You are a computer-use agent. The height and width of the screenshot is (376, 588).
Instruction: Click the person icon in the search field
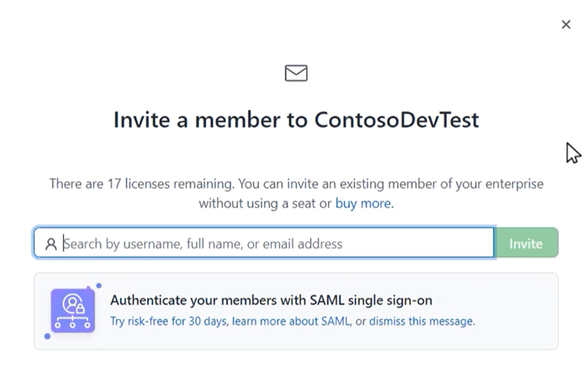tap(51, 244)
